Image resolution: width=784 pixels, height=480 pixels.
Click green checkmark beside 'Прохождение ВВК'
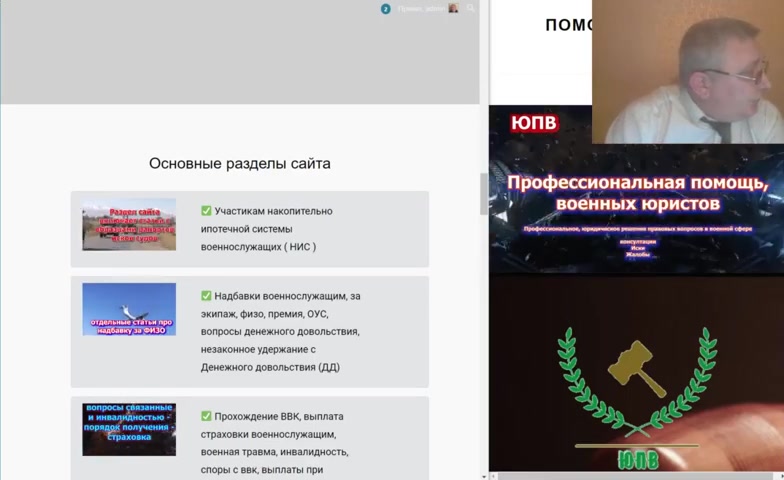click(206, 416)
